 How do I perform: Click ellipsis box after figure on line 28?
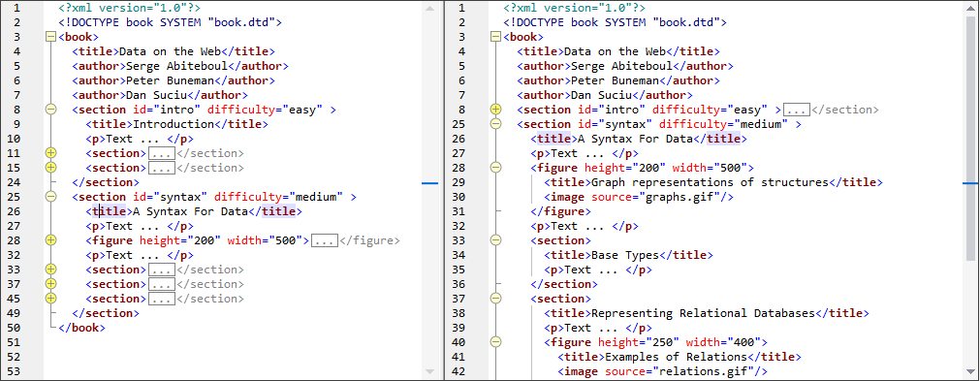325,240
